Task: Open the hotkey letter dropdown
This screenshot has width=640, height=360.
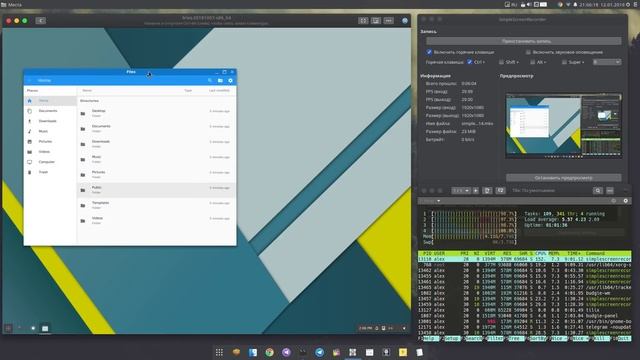Action: coord(607,62)
